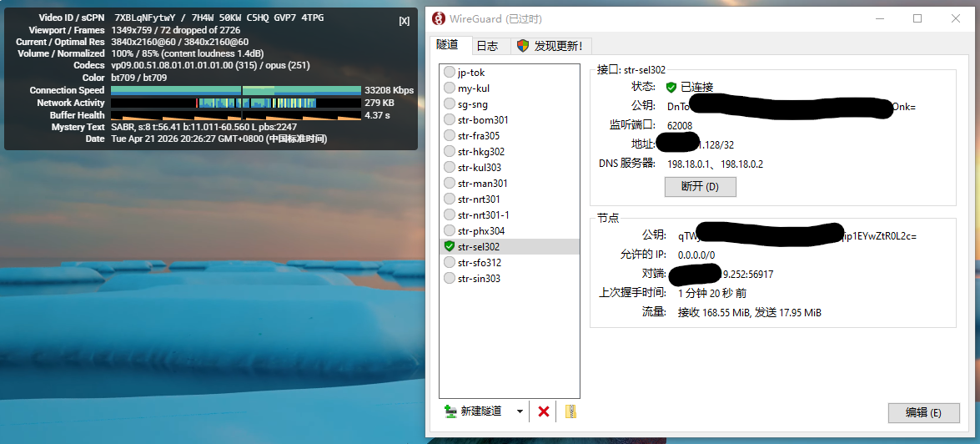980x444 pixels.
Task: Click status circle icon for str-nrt301-1
Action: click(449, 214)
